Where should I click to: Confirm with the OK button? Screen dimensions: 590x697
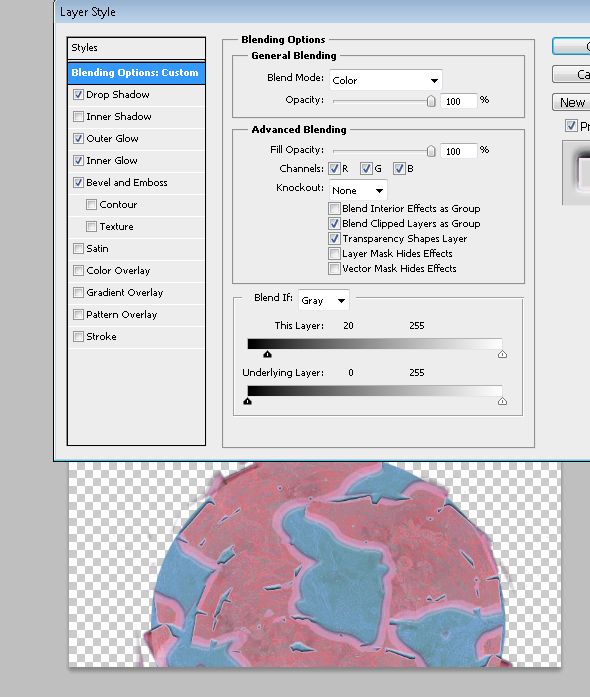pos(571,46)
